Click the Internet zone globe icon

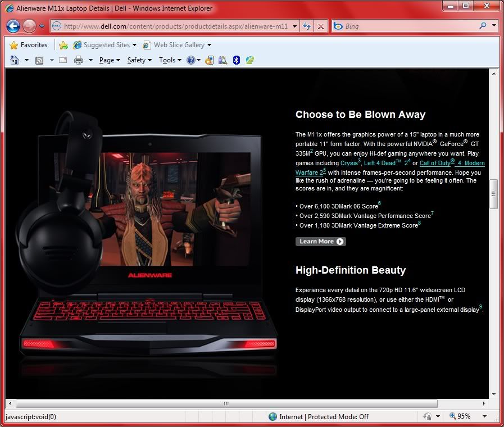point(273,417)
